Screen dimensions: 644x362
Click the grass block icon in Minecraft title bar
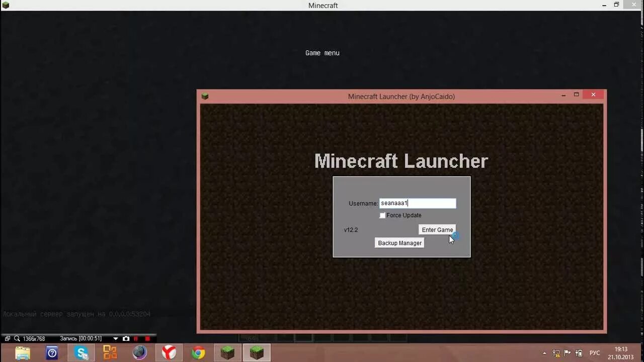coord(6,5)
